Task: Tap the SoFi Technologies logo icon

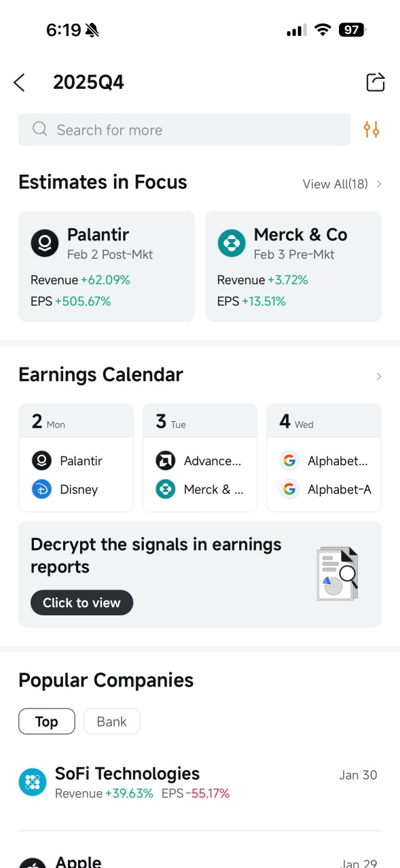Action: [x=33, y=782]
